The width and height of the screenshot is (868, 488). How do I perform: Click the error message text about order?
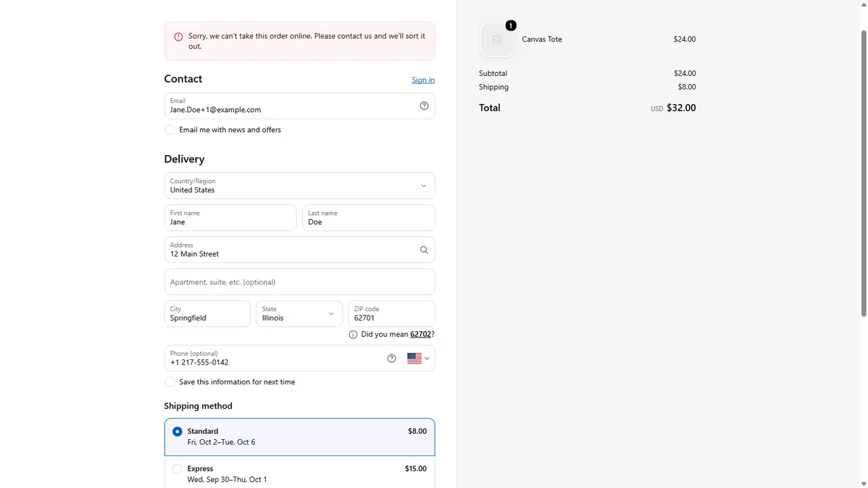(x=307, y=41)
